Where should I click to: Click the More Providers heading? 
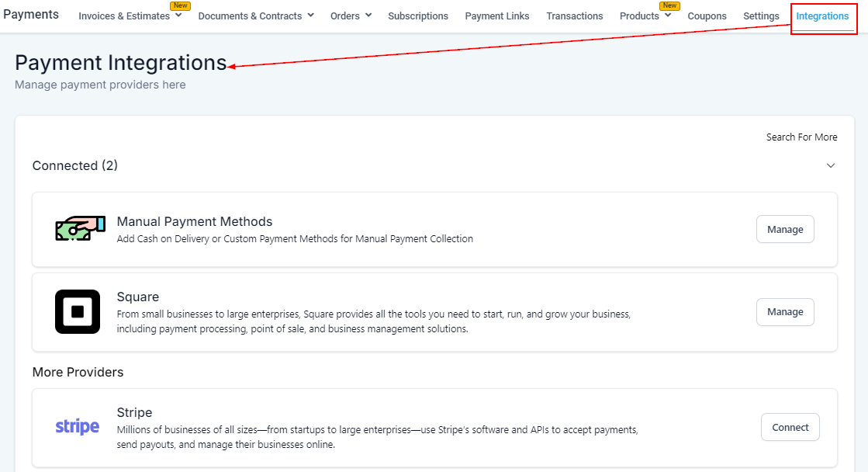[78, 373]
